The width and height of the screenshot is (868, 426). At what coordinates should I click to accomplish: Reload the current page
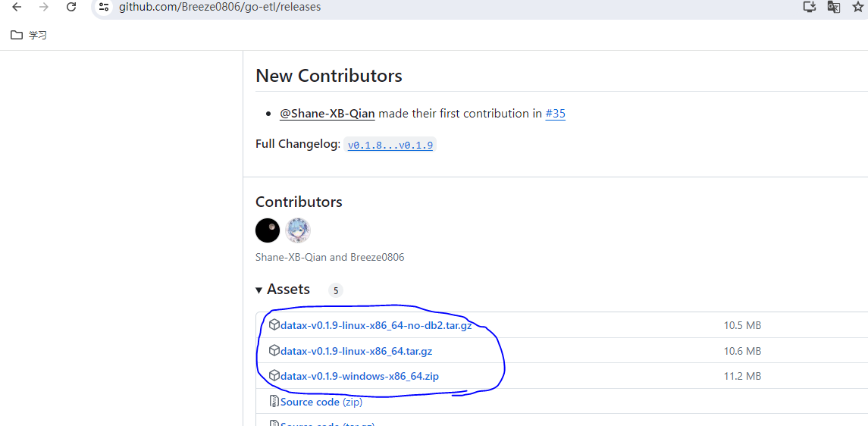[71, 7]
